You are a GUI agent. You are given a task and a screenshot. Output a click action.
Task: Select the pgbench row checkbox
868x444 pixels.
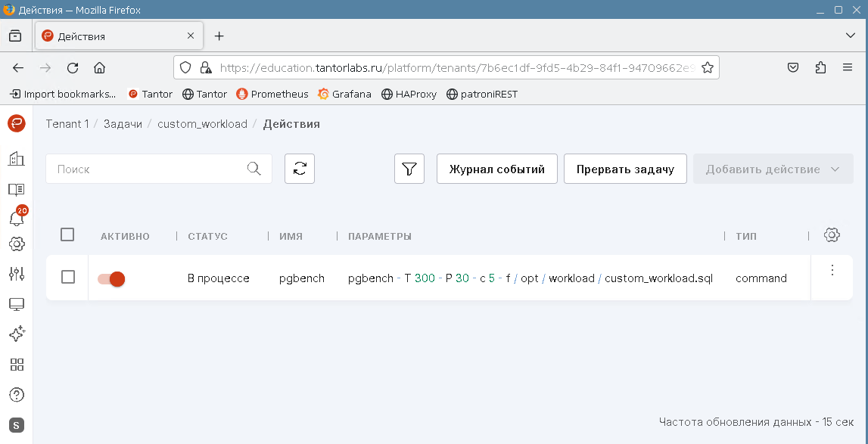pyautogui.click(x=68, y=278)
